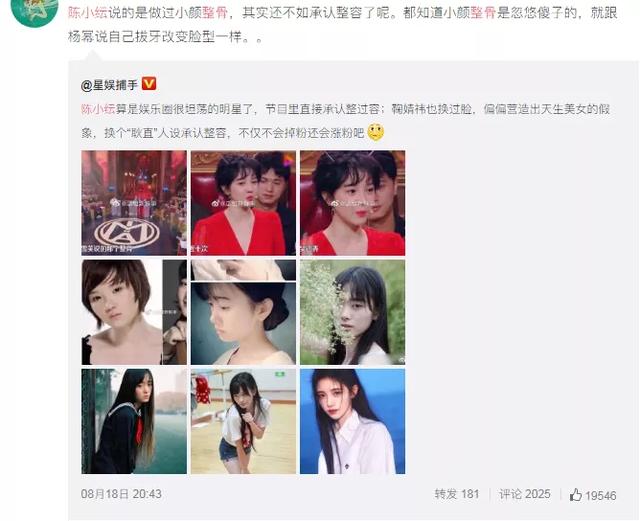This screenshot has height=521, width=640.
Task: Click the 08月18日 20:43 timestamp
Action: pyautogui.click(x=121, y=494)
